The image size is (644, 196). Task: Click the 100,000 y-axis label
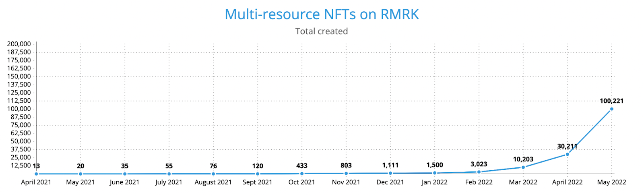click(x=19, y=109)
